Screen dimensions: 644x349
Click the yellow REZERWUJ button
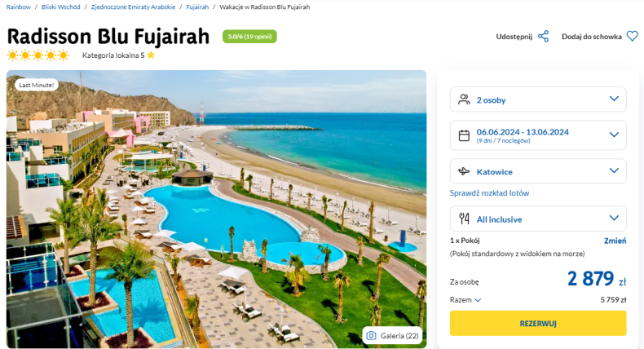[x=538, y=323]
